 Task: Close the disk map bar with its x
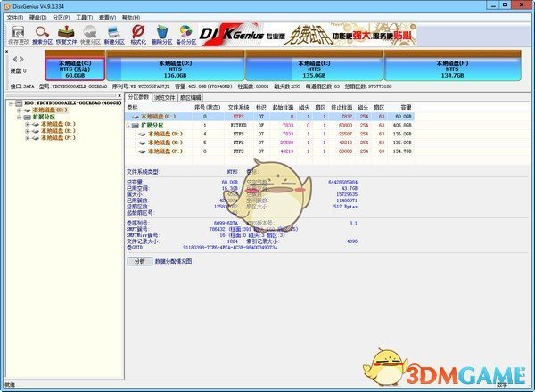[7, 51]
